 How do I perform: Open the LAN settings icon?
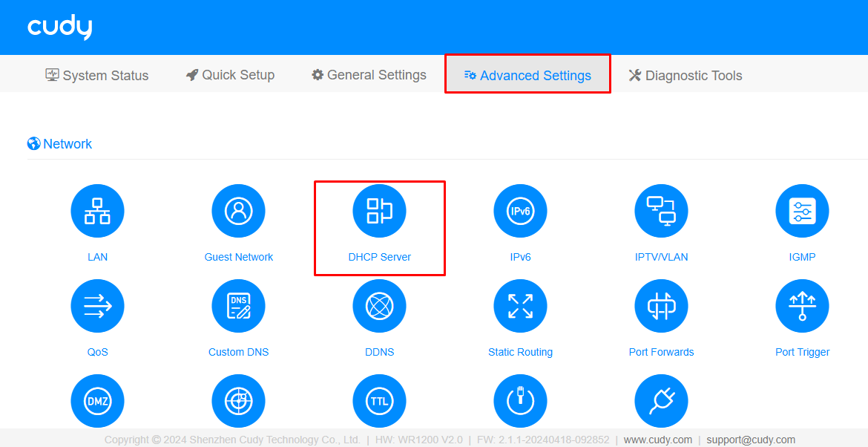click(97, 212)
